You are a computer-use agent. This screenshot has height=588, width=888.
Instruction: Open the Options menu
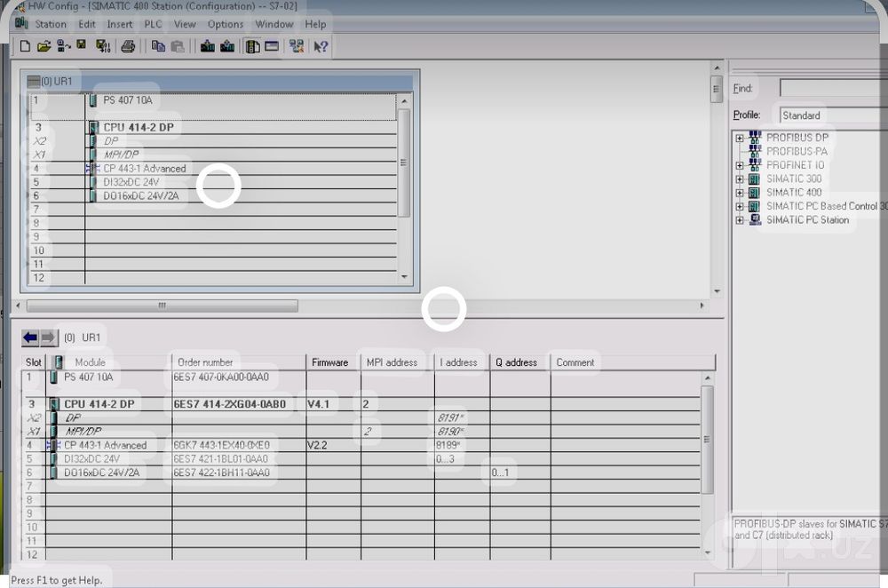[x=225, y=24]
